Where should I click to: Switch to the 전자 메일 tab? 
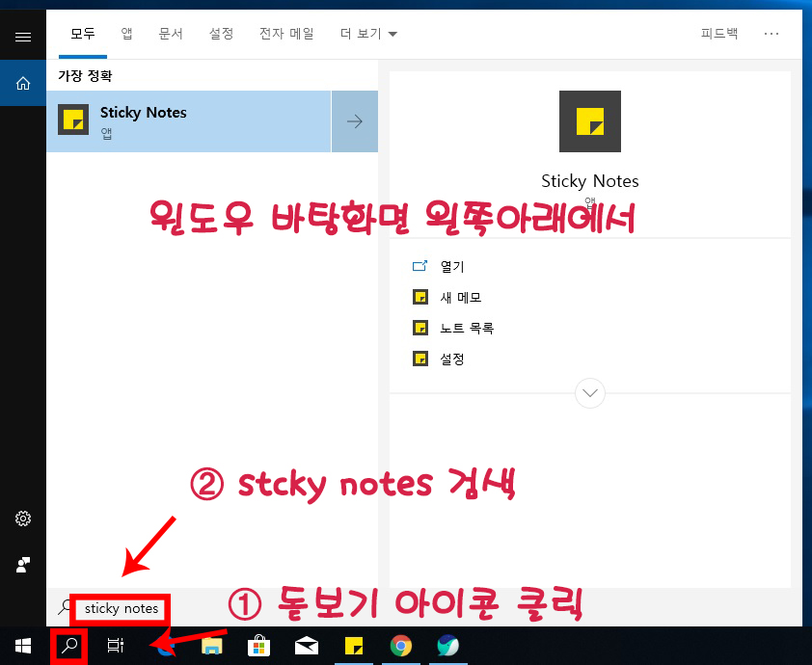click(x=286, y=34)
